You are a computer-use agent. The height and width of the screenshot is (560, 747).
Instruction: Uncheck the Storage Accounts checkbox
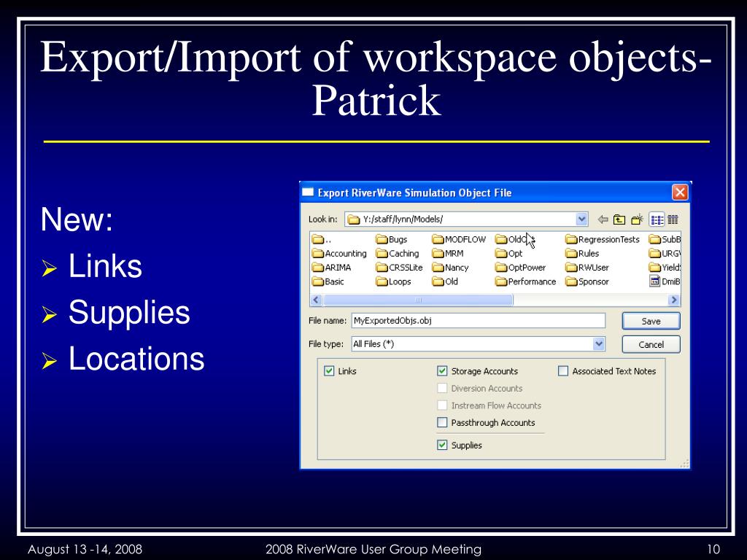(x=442, y=371)
